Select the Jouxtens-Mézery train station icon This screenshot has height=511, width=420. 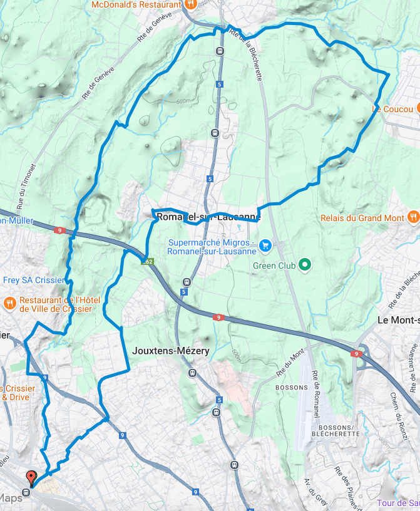pyautogui.click(x=193, y=373)
